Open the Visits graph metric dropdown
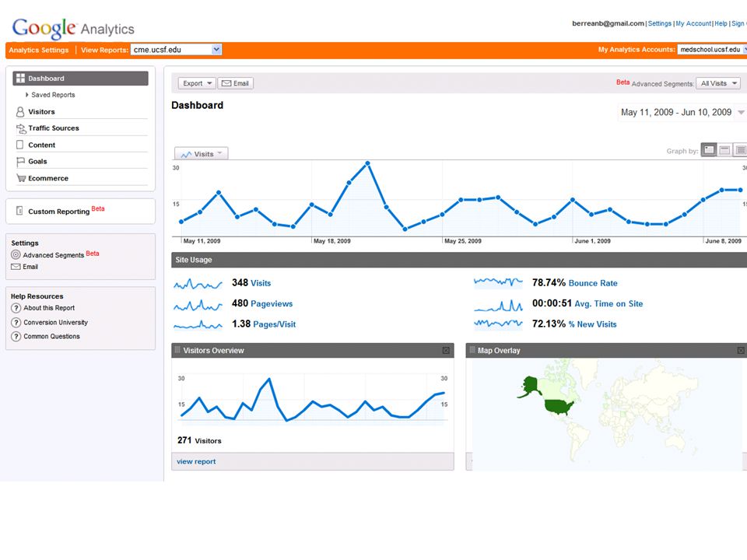 point(202,153)
